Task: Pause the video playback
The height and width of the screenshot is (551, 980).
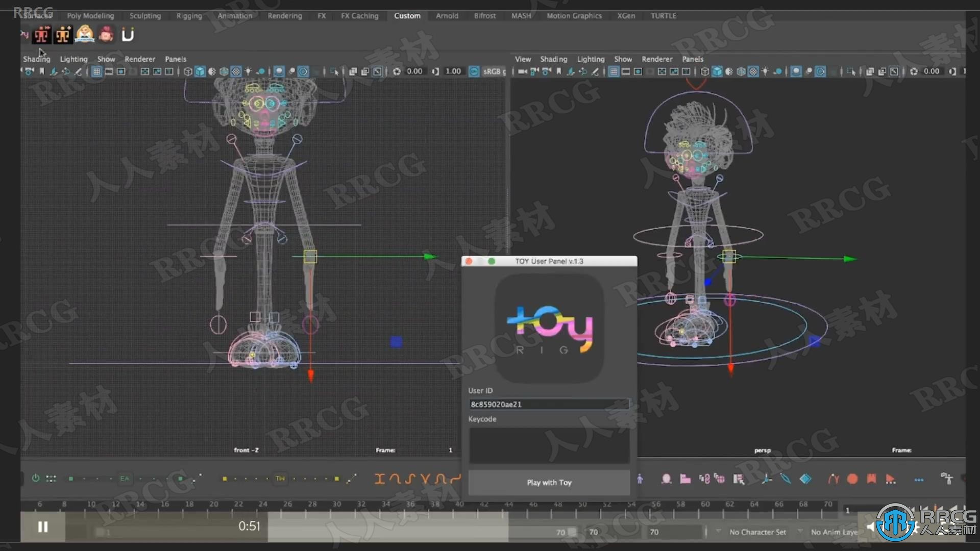Action: tap(43, 527)
